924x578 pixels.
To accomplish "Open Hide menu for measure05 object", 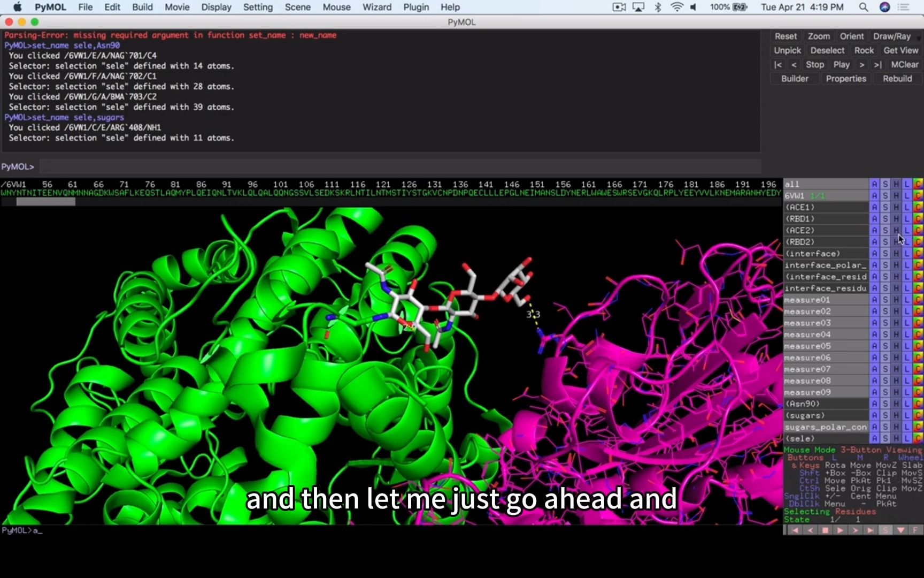I will coord(896,346).
